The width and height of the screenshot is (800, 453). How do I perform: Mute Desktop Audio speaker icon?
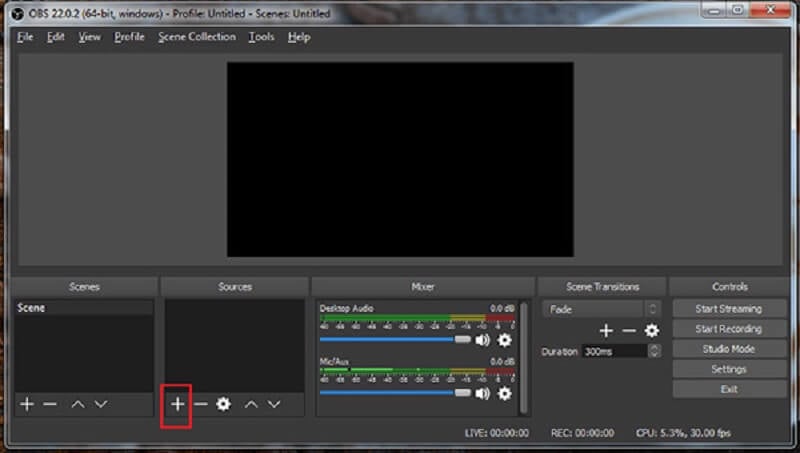(x=482, y=340)
